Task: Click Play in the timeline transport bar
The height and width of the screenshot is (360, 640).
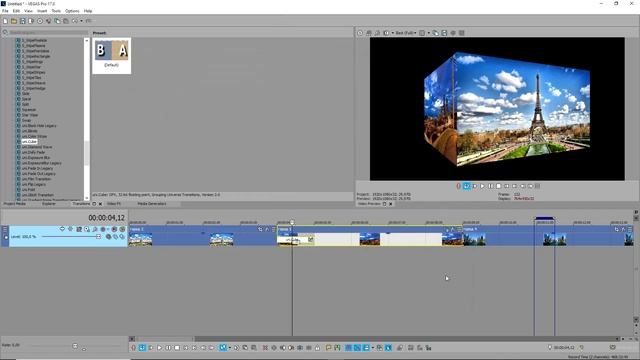Action: (x=160, y=348)
